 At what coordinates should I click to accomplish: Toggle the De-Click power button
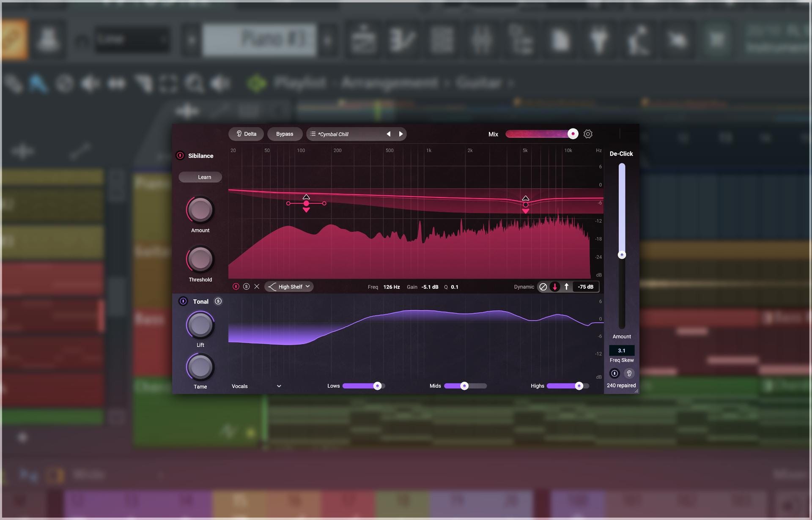point(614,373)
